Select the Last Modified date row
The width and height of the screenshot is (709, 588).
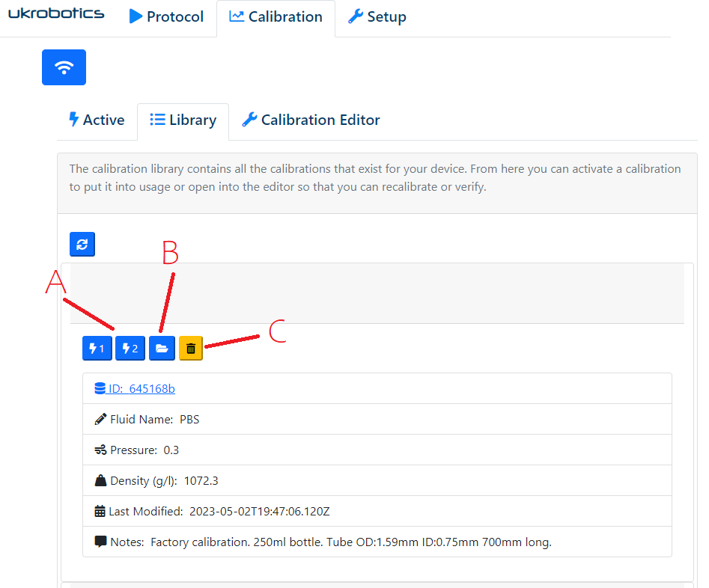(x=377, y=512)
